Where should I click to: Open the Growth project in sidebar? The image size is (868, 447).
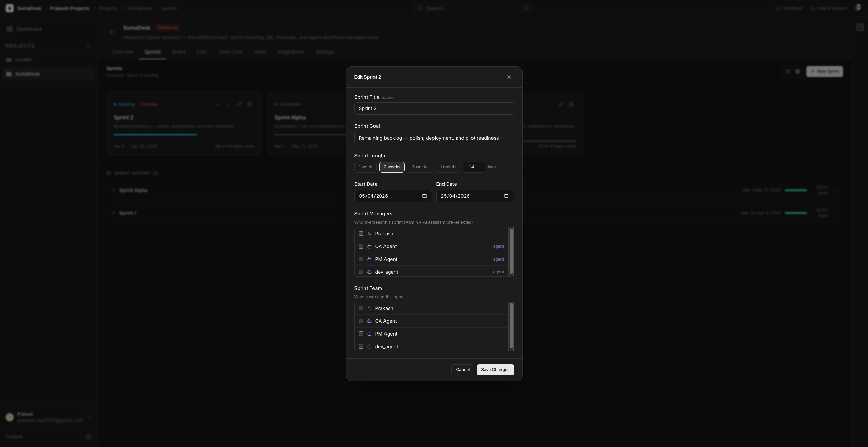pos(49,60)
